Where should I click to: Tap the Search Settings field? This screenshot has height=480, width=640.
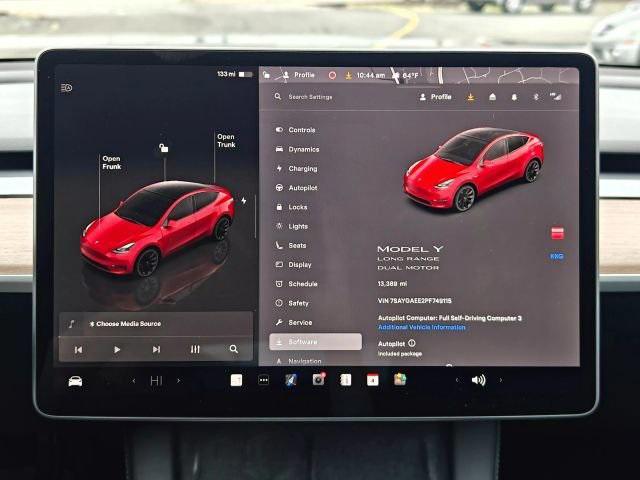pos(310,97)
